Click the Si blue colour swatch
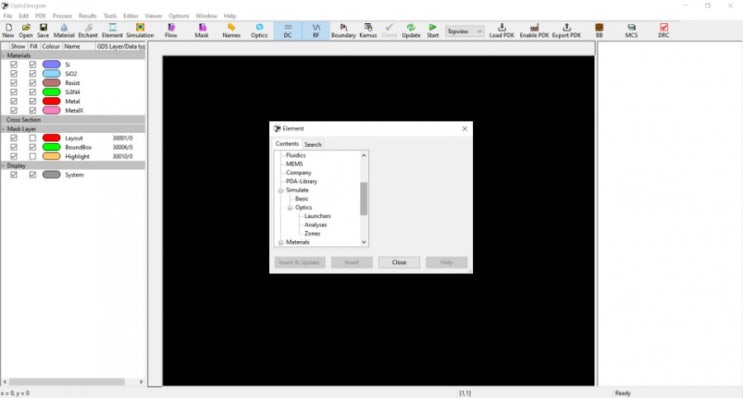The height and width of the screenshot is (398, 743). [51, 64]
